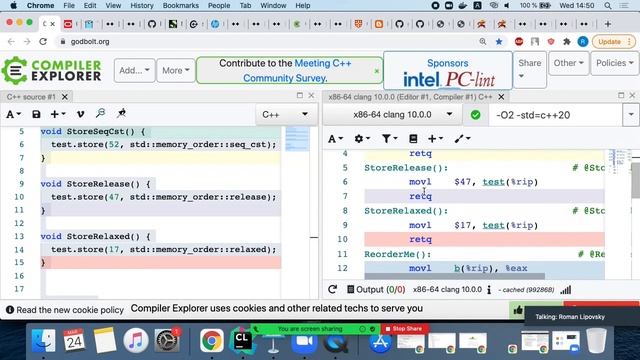Click the source editor minimap
Screen dimensions: 640x360
[297, 139]
